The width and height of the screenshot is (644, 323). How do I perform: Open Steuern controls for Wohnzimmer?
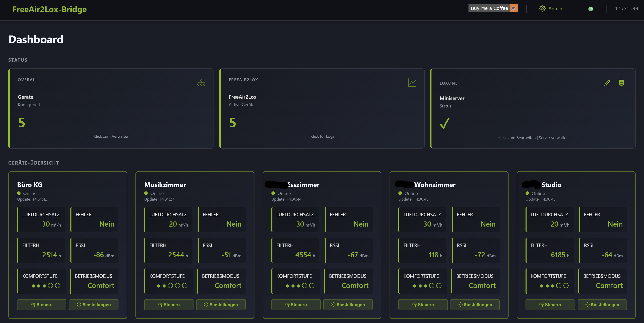click(423, 304)
